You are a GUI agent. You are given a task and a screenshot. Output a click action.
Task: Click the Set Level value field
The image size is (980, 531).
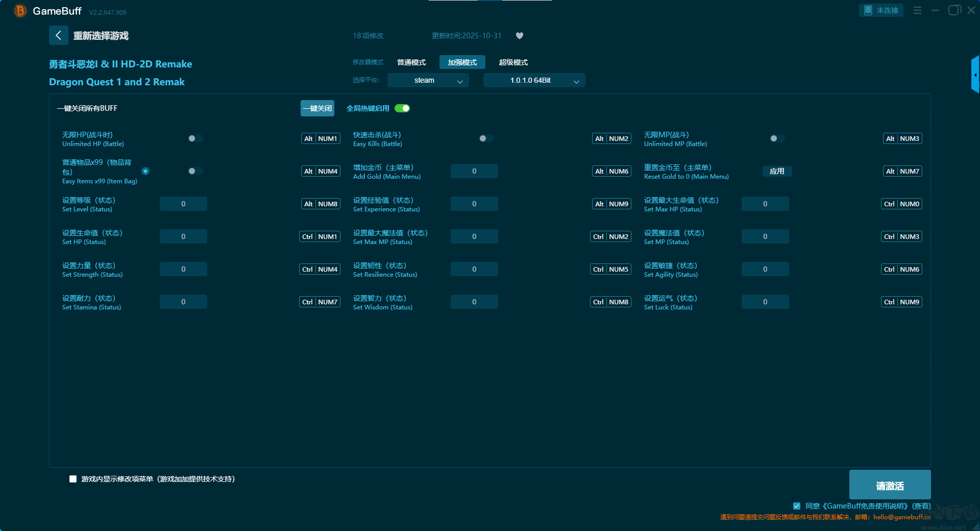coord(183,204)
